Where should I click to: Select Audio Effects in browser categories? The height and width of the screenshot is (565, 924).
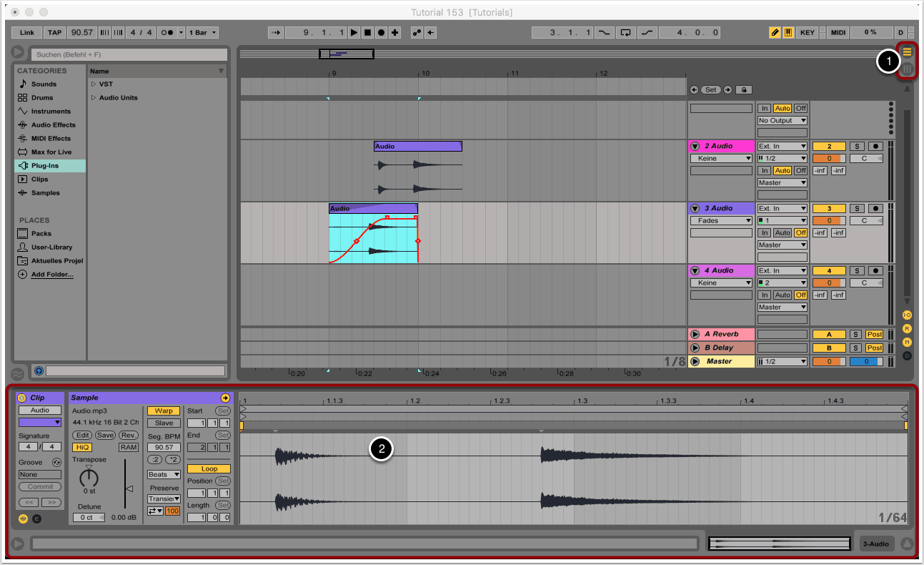[52, 125]
